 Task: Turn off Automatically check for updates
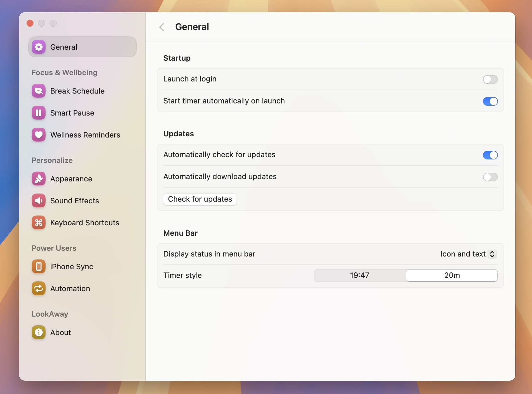pos(490,155)
